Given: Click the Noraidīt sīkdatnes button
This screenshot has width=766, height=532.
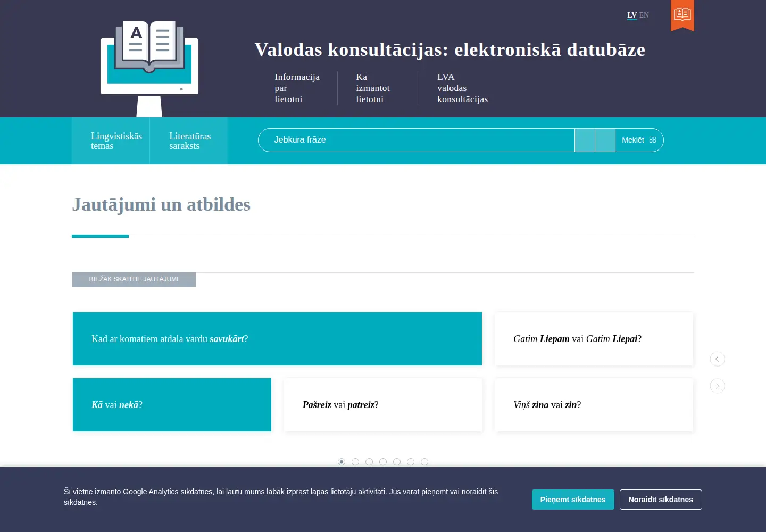Looking at the screenshot, I should pyautogui.click(x=661, y=500).
